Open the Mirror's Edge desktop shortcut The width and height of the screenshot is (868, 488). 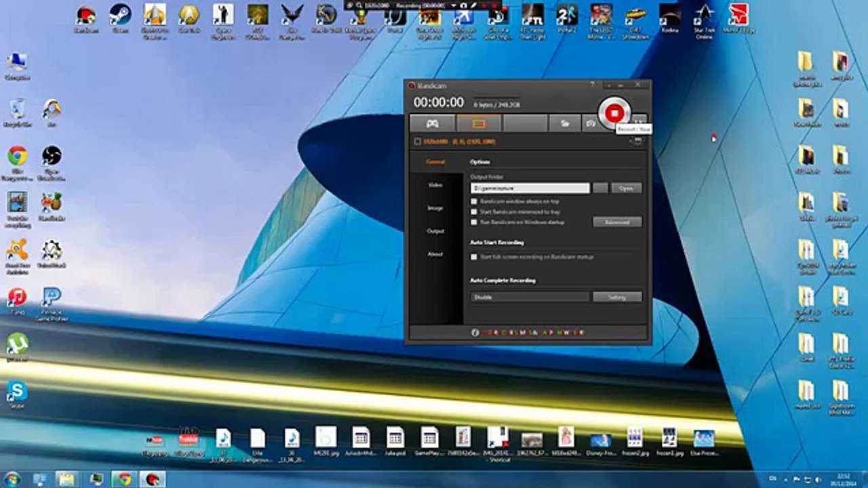[738, 18]
